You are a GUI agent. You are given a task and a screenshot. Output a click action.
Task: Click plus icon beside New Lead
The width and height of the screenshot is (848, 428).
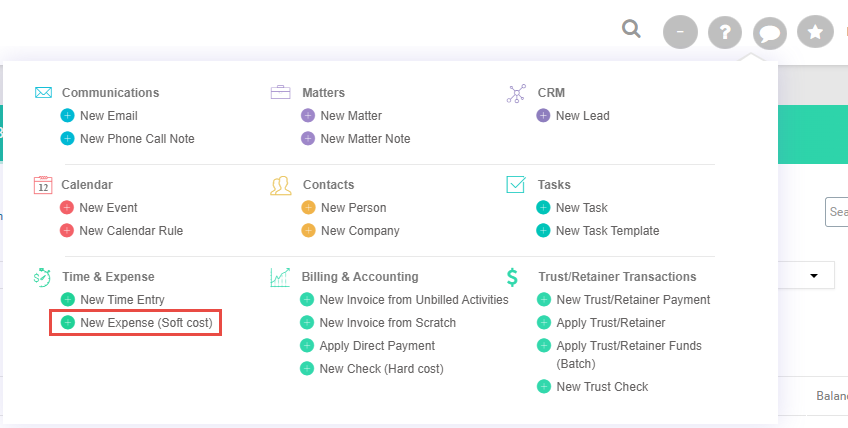click(x=543, y=116)
